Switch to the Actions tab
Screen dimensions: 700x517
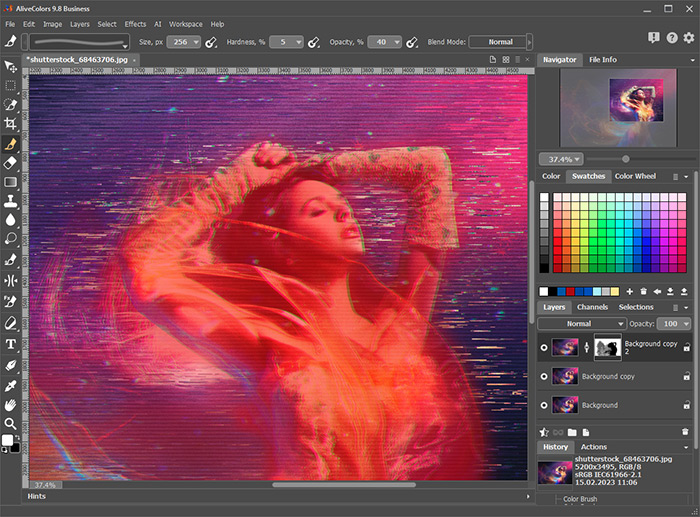pos(593,447)
